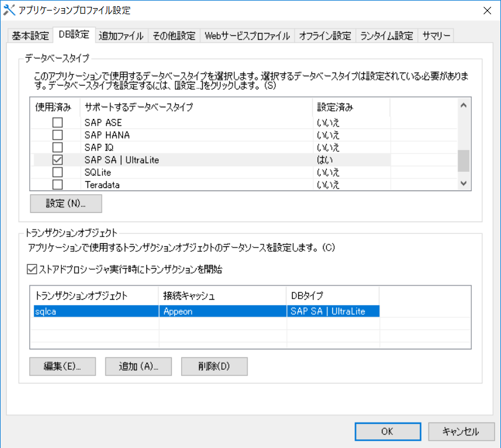Click the 設定(N) button
This screenshot has width=501, height=448.
[x=64, y=203]
